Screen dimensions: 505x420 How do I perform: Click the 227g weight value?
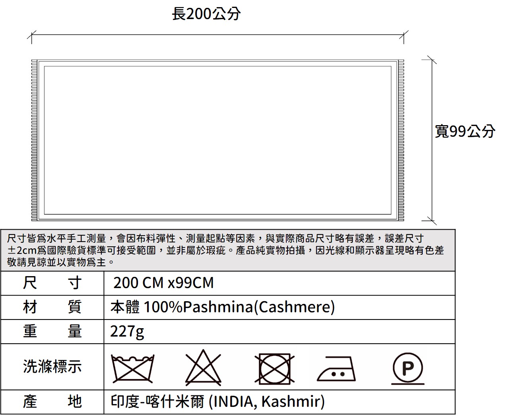(127, 331)
